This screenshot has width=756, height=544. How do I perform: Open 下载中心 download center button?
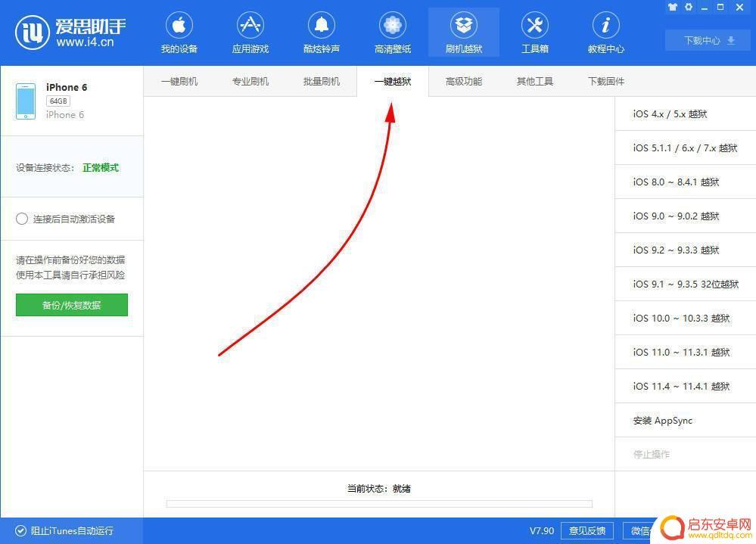coord(709,40)
